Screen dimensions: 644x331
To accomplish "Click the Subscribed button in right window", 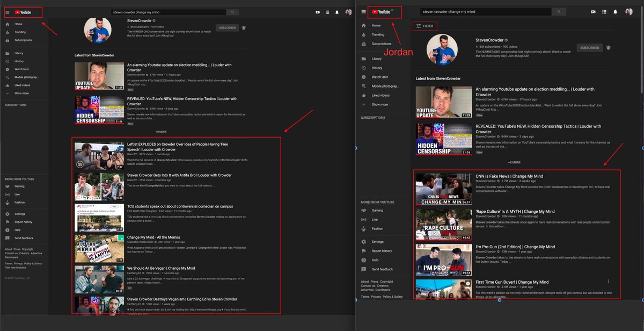I will click(x=590, y=47).
